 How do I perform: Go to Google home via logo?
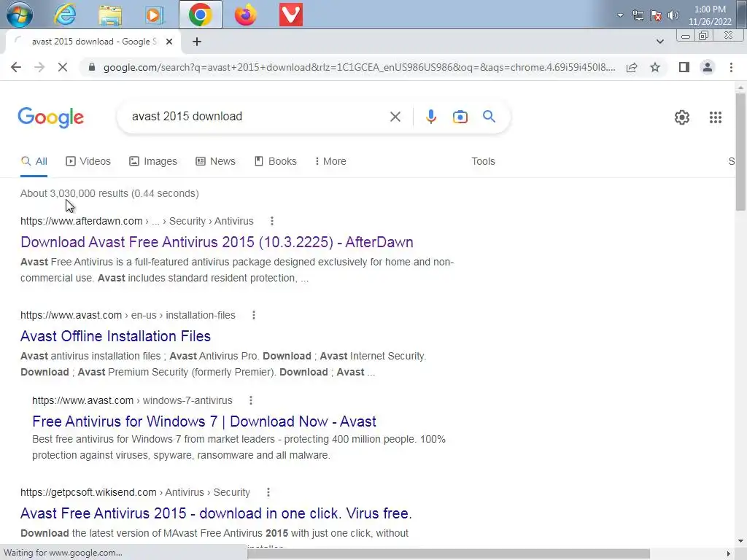pyautogui.click(x=51, y=117)
